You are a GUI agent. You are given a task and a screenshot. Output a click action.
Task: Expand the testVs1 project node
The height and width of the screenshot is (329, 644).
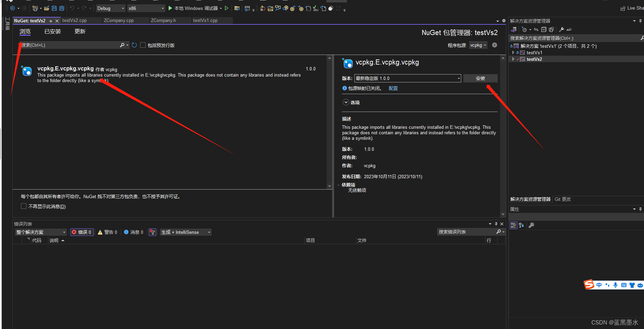click(513, 53)
